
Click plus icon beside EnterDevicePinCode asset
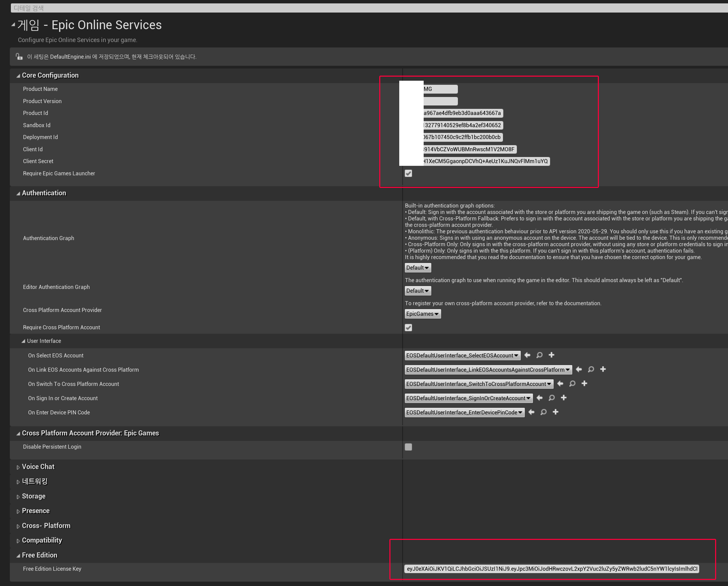tap(555, 412)
